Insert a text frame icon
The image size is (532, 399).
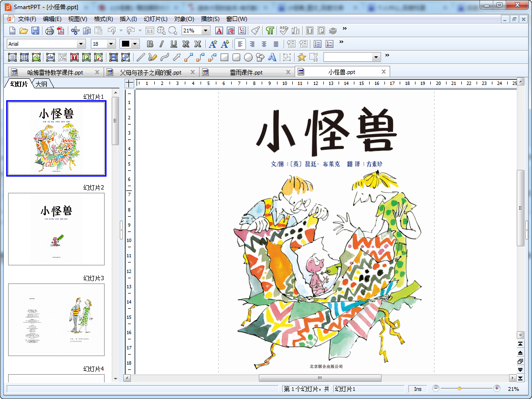point(12,57)
